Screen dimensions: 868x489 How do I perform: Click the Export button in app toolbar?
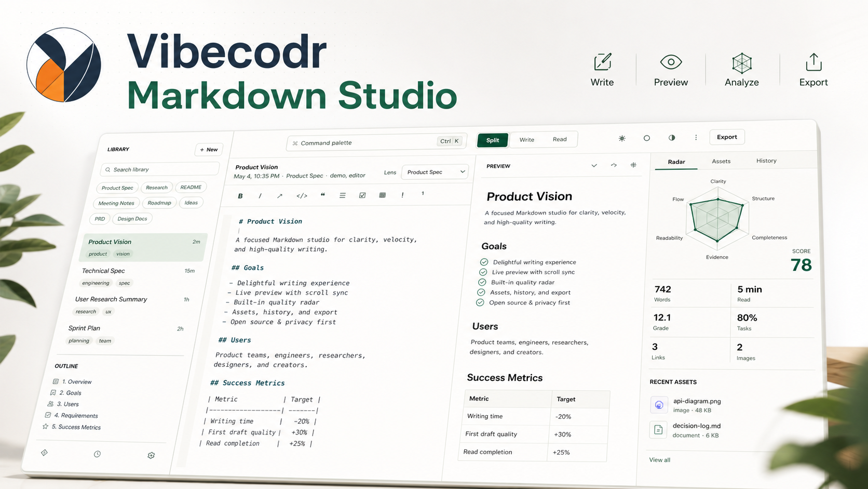pyautogui.click(x=727, y=137)
